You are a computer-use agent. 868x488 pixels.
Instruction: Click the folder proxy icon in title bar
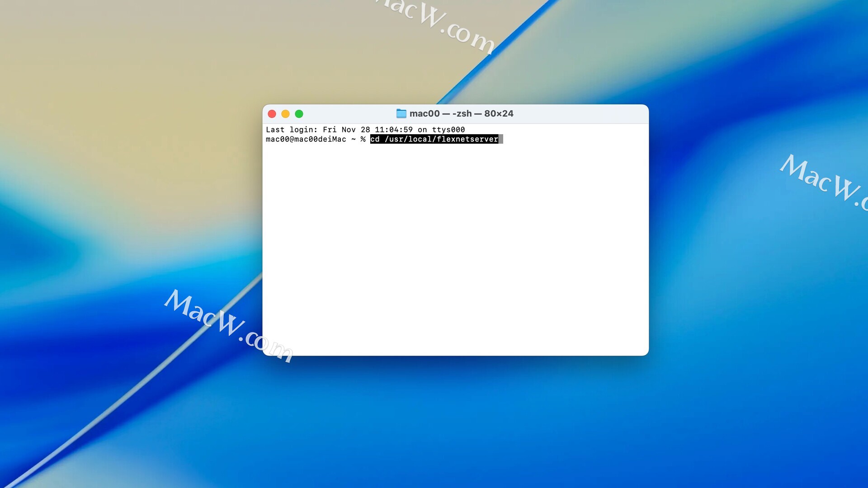(x=401, y=113)
